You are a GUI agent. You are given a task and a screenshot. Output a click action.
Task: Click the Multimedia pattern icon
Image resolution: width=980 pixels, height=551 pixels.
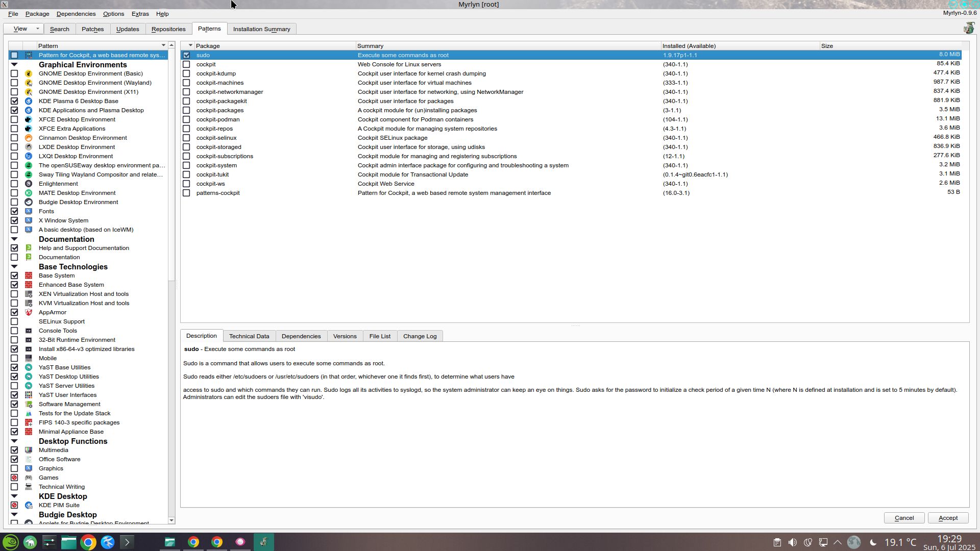pos(29,450)
